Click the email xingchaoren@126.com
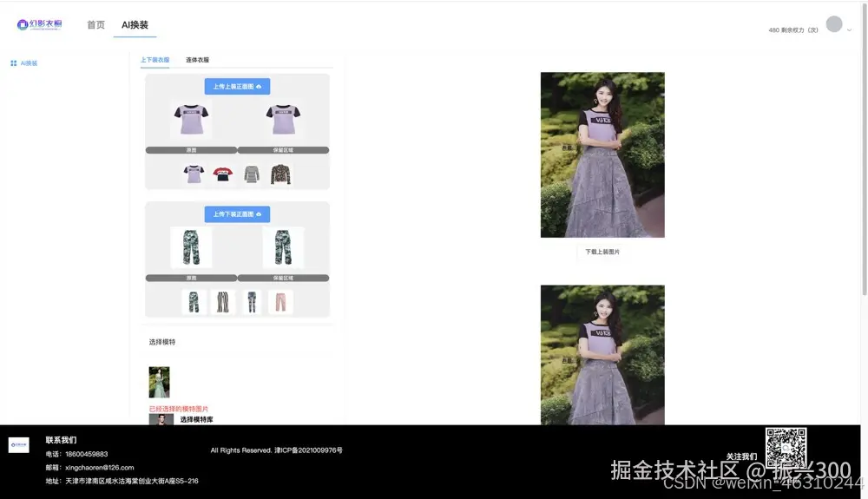This screenshot has width=868, height=499. [100, 468]
